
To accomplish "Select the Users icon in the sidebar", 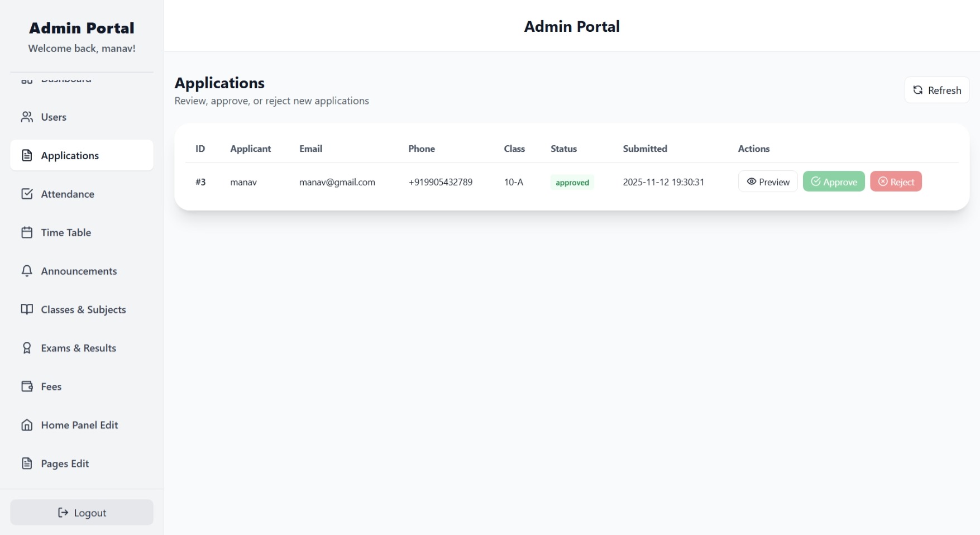I will coord(26,117).
